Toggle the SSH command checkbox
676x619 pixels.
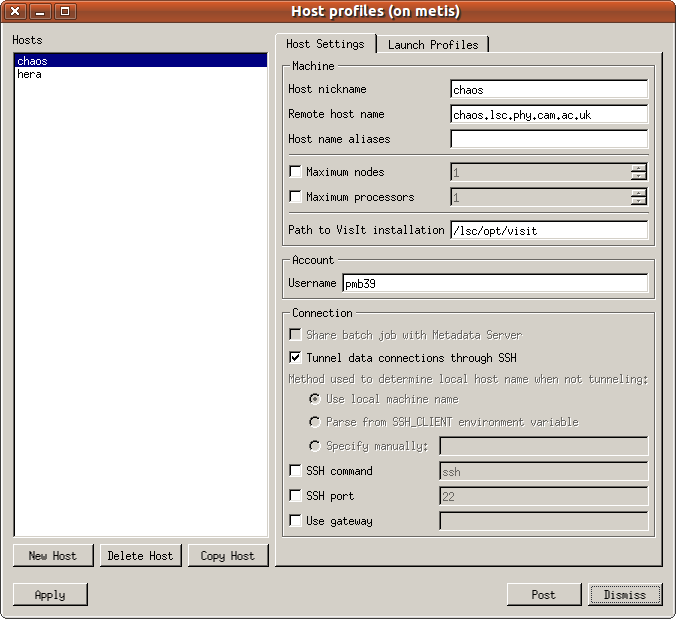click(295, 471)
